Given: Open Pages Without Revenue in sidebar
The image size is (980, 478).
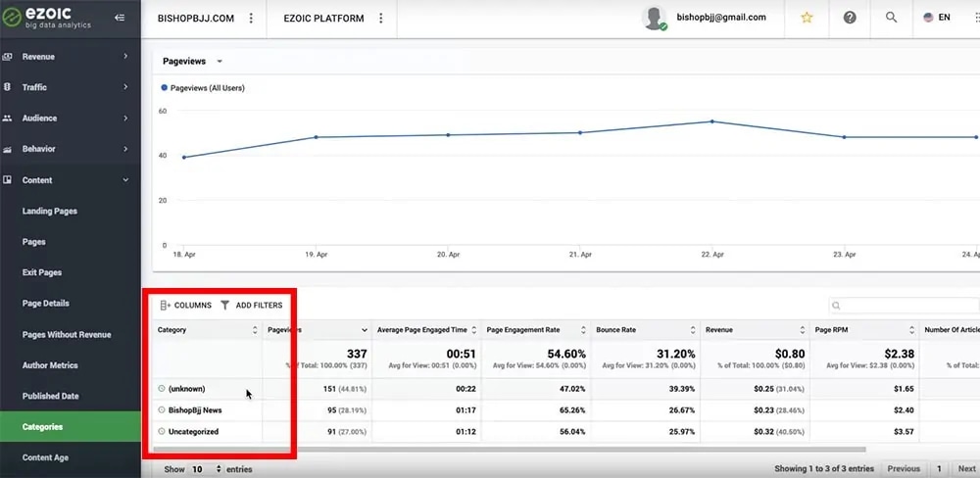Looking at the screenshot, I should (67, 335).
